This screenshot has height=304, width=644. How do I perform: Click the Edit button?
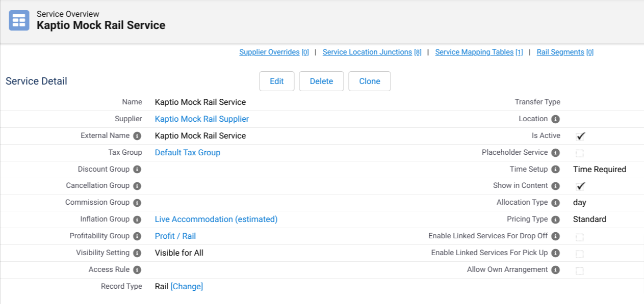277,81
